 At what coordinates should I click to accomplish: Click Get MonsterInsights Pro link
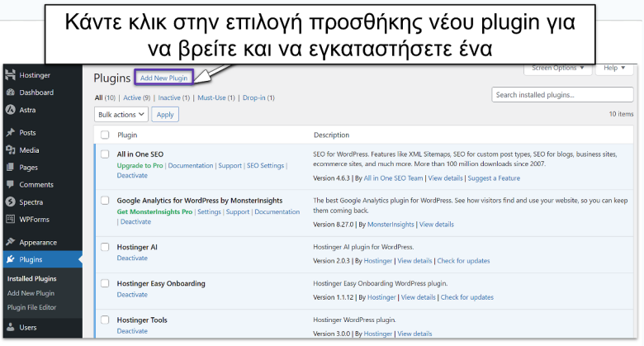tap(154, 211)
